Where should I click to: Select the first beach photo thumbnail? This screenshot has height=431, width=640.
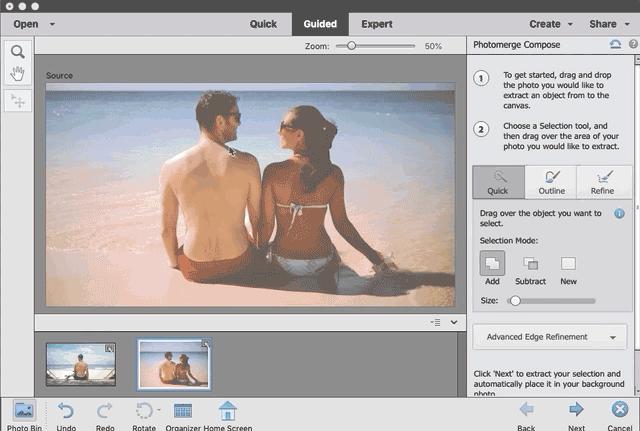pos(81,363)
